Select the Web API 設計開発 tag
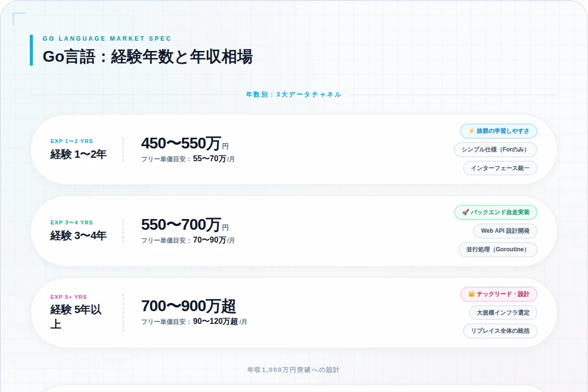This screenshot has width=588, height=392. (x=505, y=231)
